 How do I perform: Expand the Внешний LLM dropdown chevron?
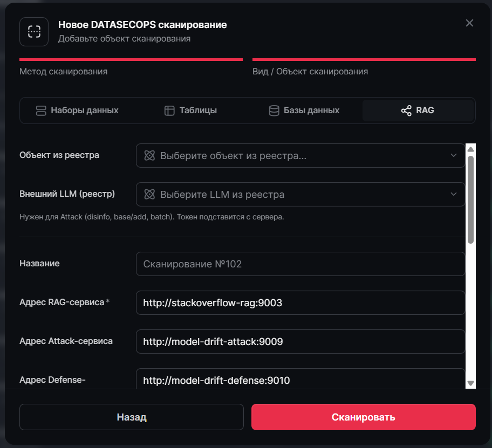click(x=453, y=195)
